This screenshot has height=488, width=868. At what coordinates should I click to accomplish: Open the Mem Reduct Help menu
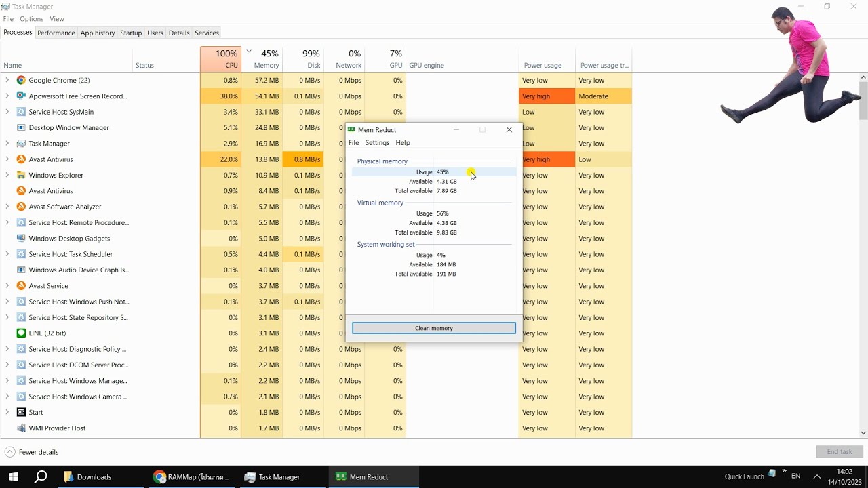403,143
